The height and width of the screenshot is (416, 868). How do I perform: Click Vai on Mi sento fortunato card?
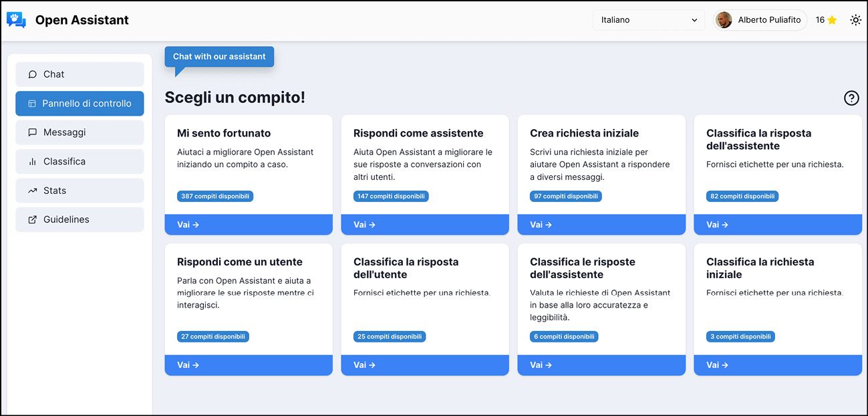tap(249, 225)
